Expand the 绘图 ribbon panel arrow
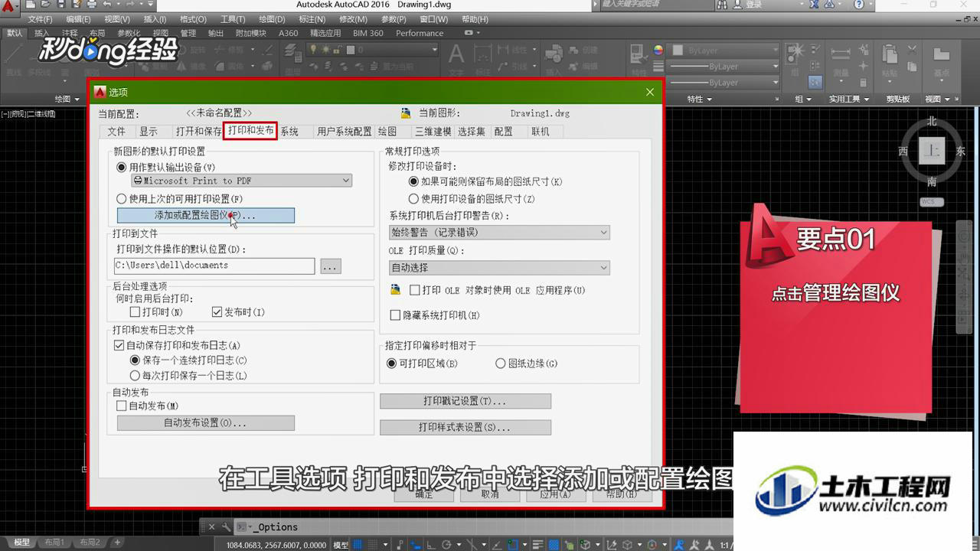This screenshot has height=551, width=980. pos(77,99)
